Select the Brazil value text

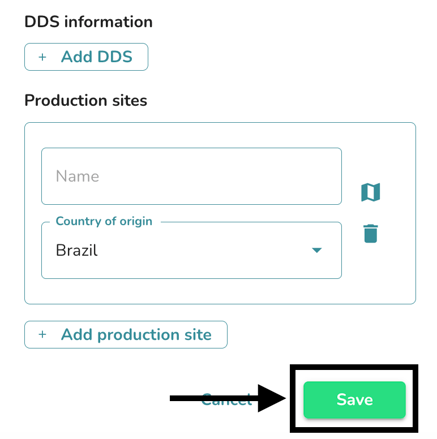77,250
